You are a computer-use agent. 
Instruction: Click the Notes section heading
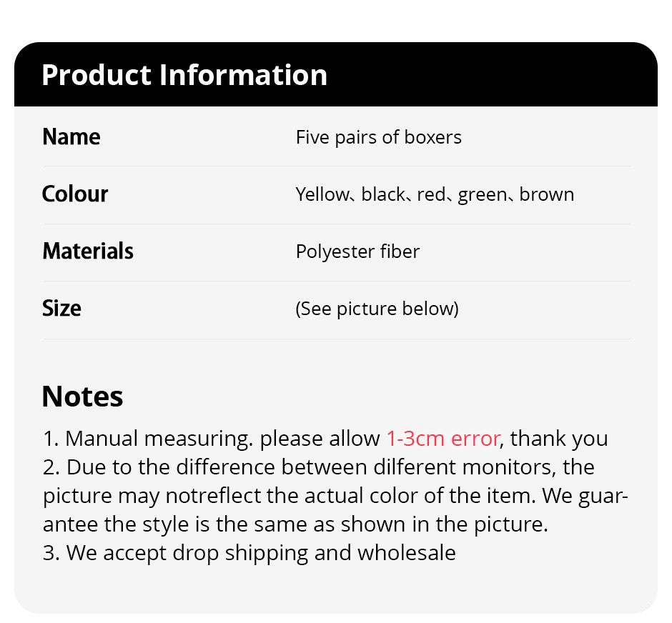[x=82, y=397]
